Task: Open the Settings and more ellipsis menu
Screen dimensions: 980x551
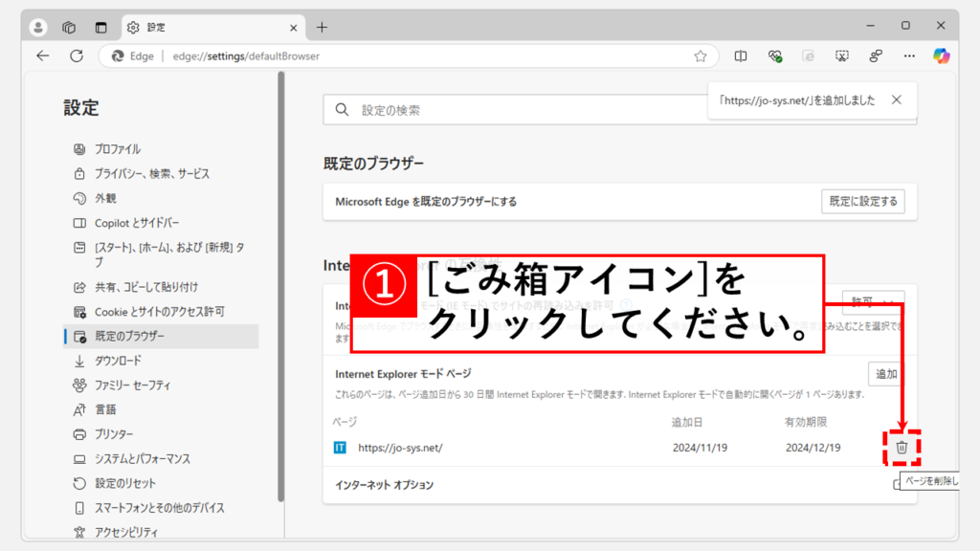Action: click(909, 56)
